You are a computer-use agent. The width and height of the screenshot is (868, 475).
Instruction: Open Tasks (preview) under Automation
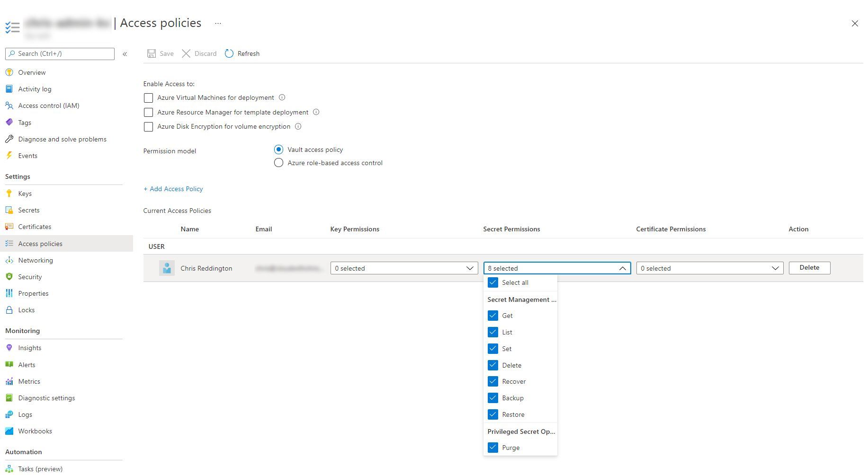40,469
